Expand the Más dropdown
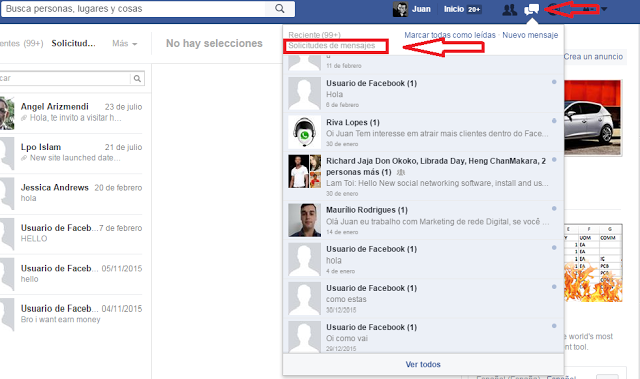Viewport: 640px width, 379px height. pos(124,43)
